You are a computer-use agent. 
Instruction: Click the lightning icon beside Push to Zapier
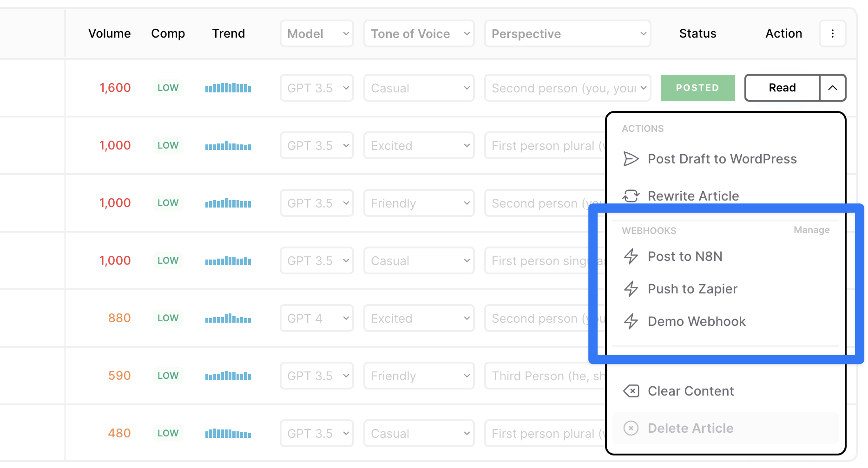[631, 289]
